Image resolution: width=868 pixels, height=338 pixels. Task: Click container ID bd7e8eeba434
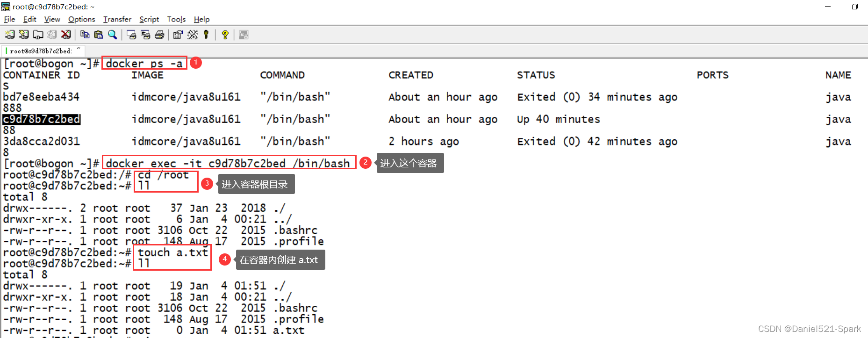click(x=41, y=97)
